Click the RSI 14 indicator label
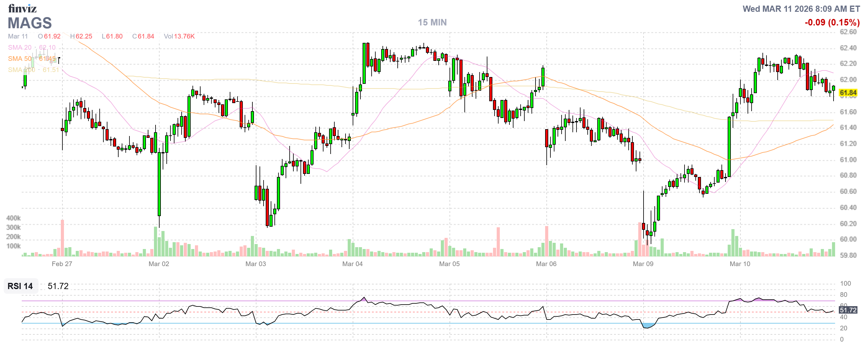 [20, 286]
